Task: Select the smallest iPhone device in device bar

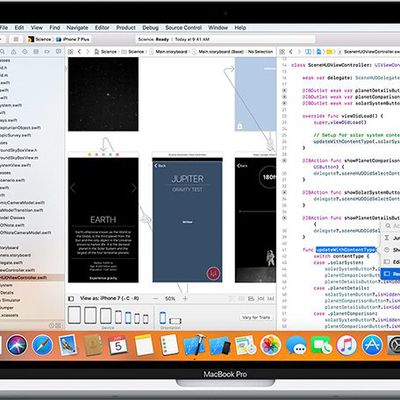Action: (x=146, y=319)
